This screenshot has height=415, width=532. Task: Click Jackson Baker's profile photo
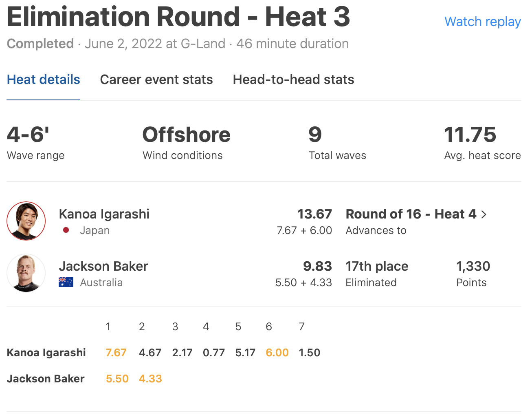point(26,273)
